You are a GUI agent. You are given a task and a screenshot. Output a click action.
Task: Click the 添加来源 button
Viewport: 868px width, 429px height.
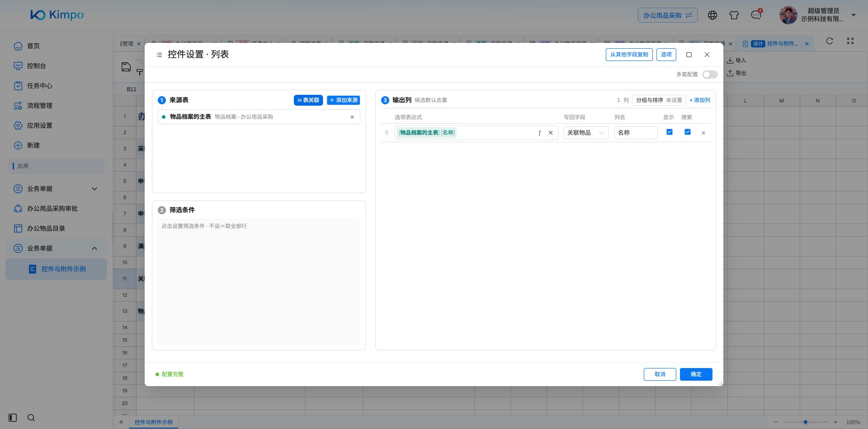344,100
